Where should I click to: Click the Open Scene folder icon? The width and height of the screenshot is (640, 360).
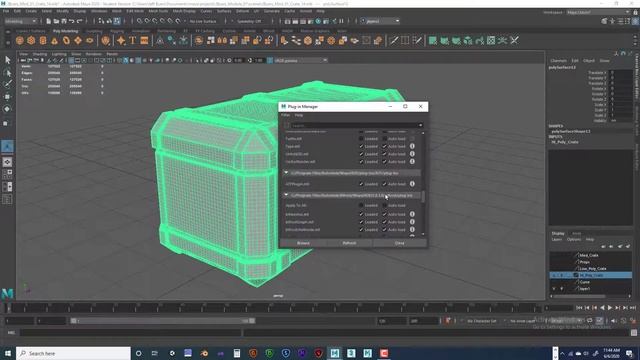[x=56, y=21]
